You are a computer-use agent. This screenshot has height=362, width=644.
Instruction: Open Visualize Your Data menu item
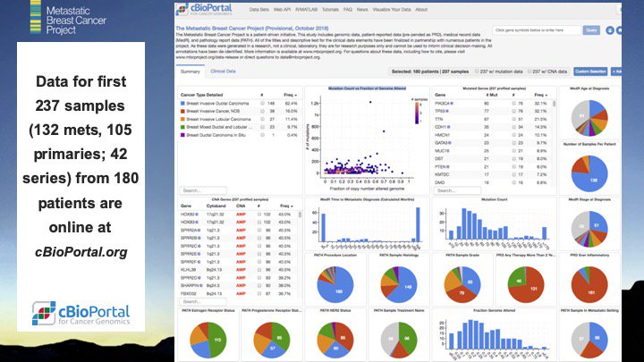[x=392, y=10]
